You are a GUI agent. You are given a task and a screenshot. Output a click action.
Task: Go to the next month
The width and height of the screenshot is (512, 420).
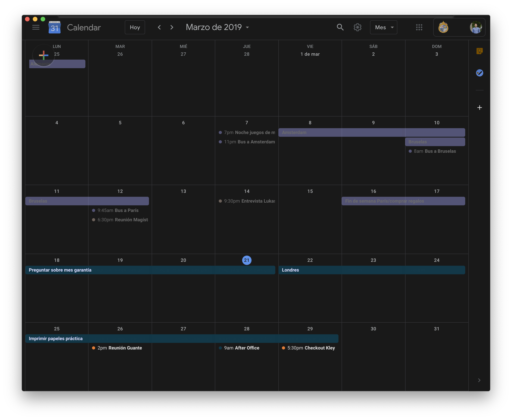tap(172, 27)
